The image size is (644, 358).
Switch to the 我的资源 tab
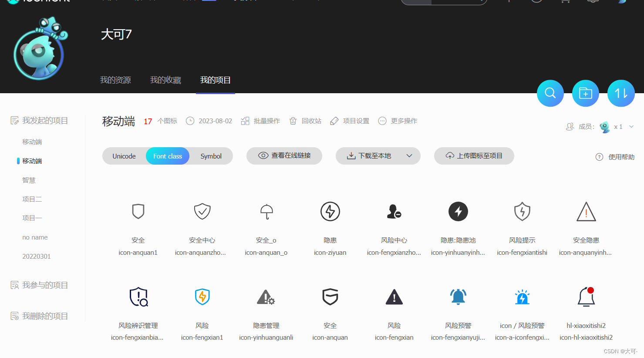tap(115, 80)
